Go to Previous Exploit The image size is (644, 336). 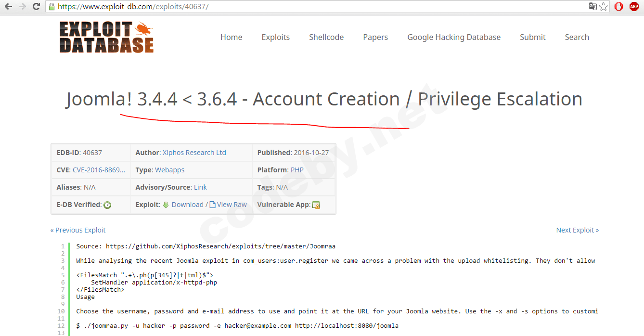pos(78,230)
